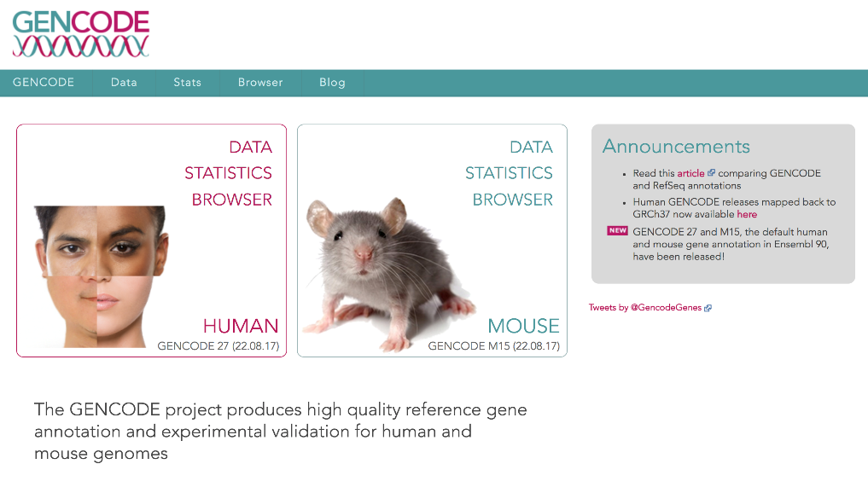
Task: View human STATISTICS link
Action: pos(228,173)
